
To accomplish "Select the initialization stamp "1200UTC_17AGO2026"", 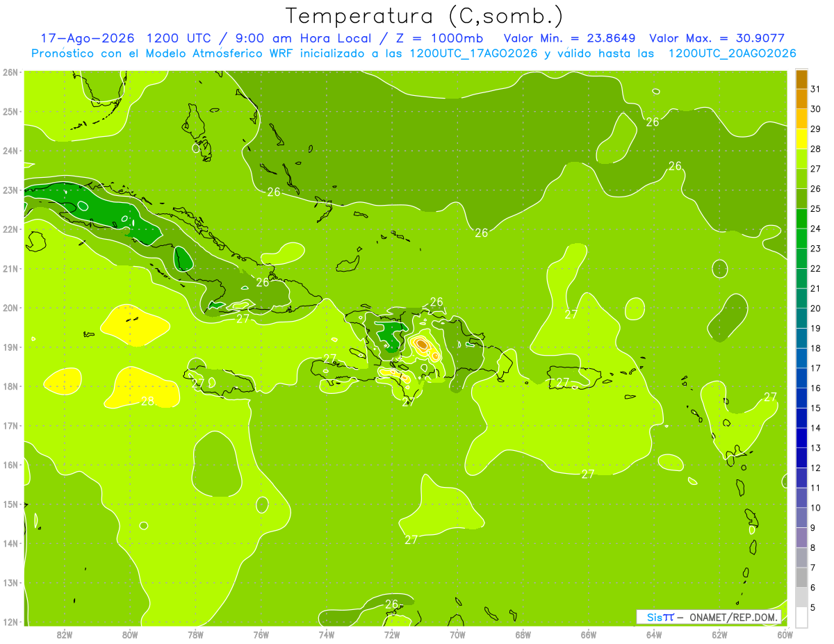I will 474,53.
